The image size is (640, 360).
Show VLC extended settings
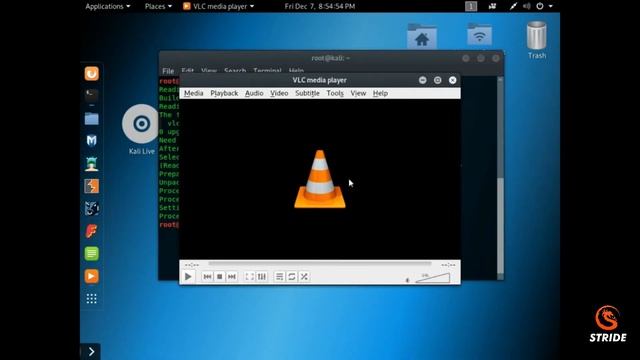262,277
